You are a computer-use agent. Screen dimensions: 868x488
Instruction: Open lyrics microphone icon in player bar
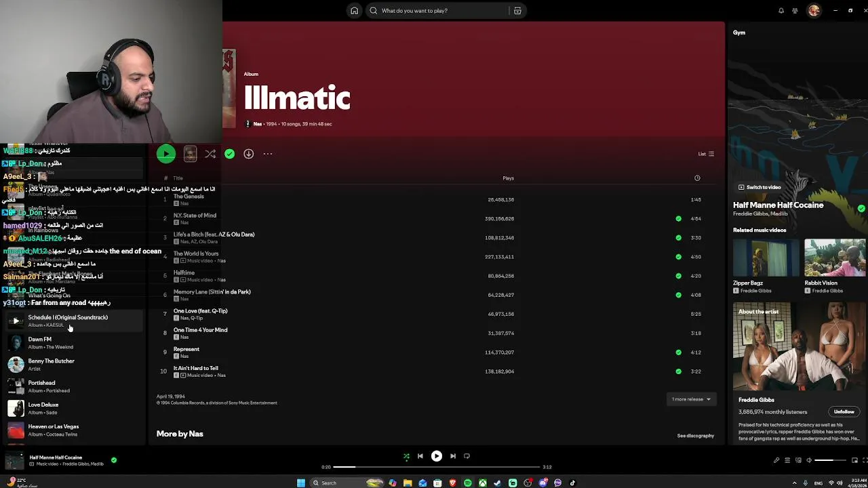click(x=776, y=460)
